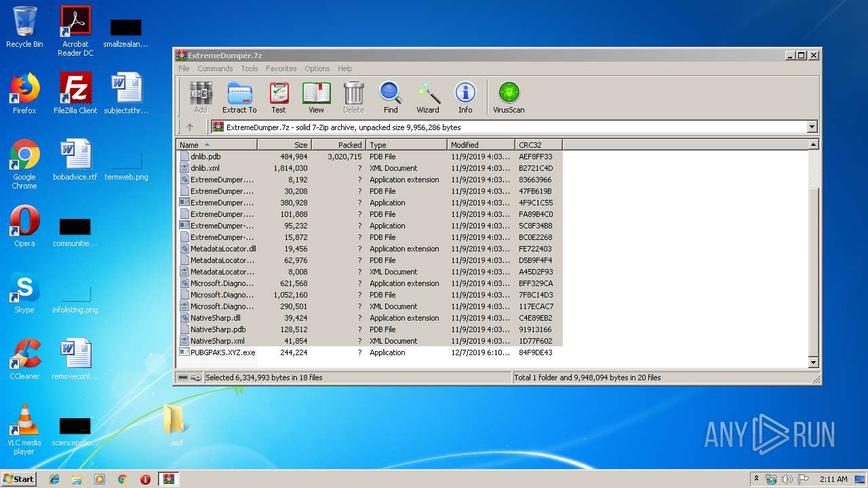
Task: Start VirusScan on archive
Action: (x=509, y=98)
